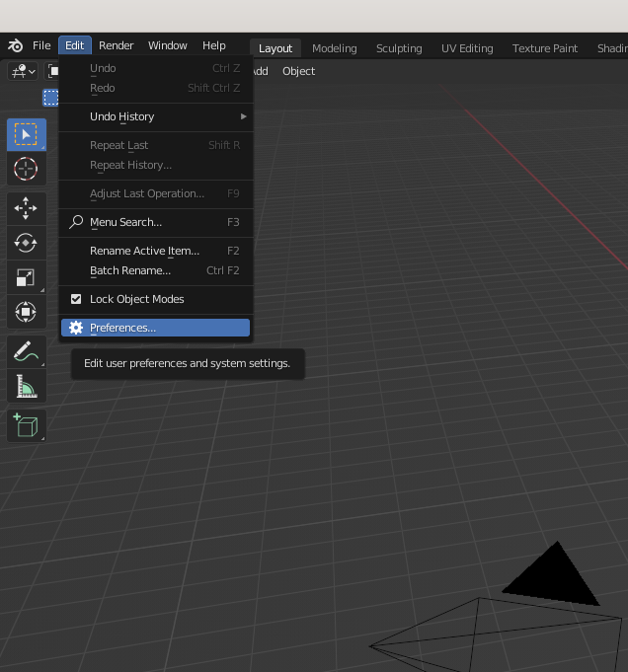The image size is (628, 672).
Task: Switch to the Modeling workspace tab
Action: pos(334,48)
